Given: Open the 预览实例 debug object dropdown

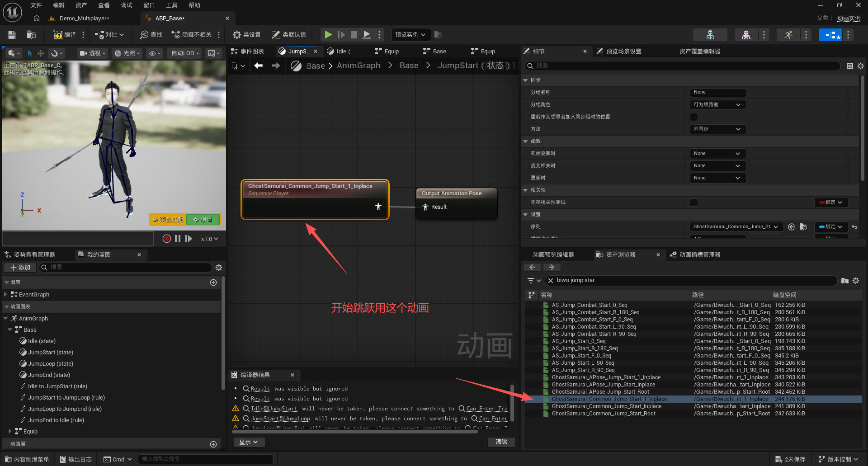Looking at the screenshot, I should click(410, 35).
